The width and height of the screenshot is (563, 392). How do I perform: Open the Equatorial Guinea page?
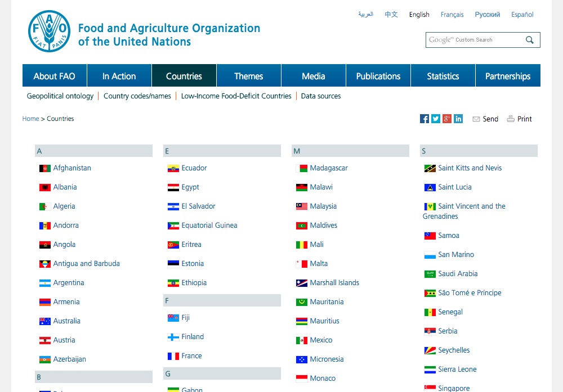click(x=209, y=225)
